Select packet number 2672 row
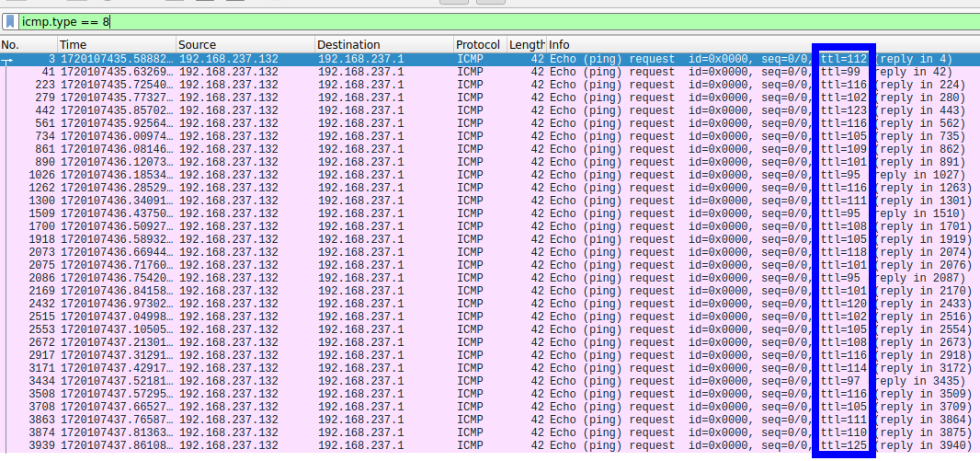The width and height of the screenshot is (980, 461). pyautogui.click(x=490, y=341)
